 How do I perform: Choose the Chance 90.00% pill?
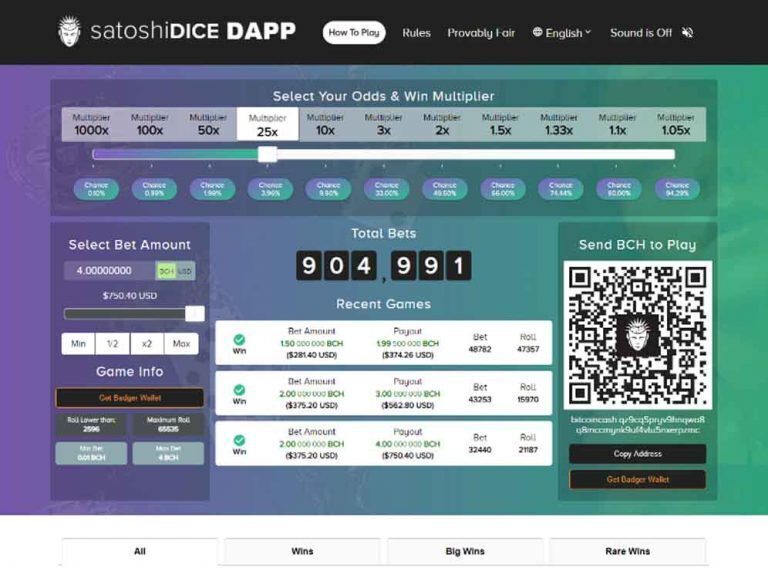[619, 189]
